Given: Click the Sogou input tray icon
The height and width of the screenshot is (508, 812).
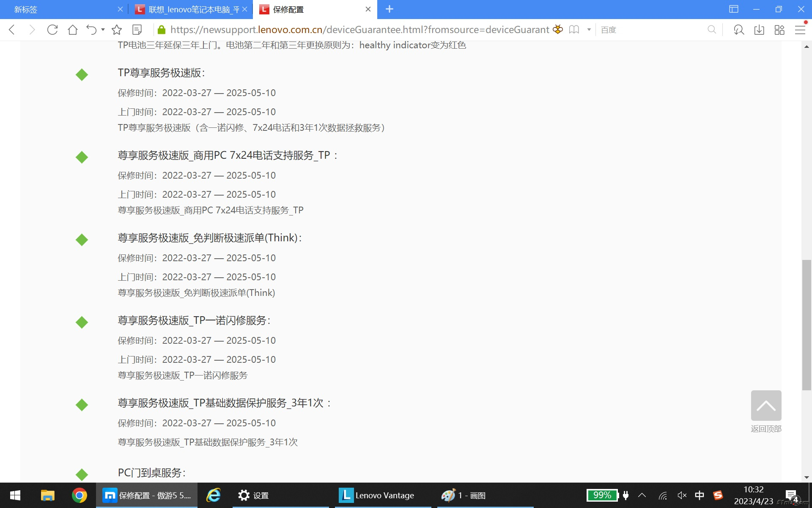Looking at the screenshot, I should pos(718,495).
